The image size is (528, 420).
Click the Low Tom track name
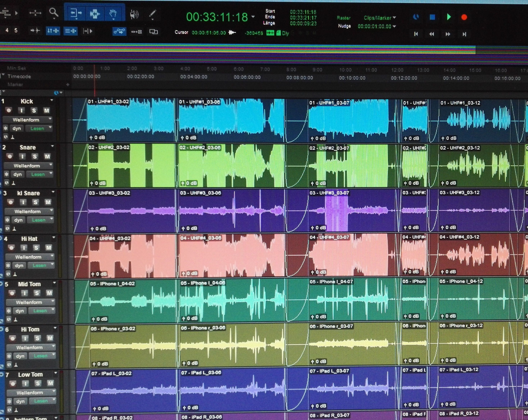click(30, 375)
